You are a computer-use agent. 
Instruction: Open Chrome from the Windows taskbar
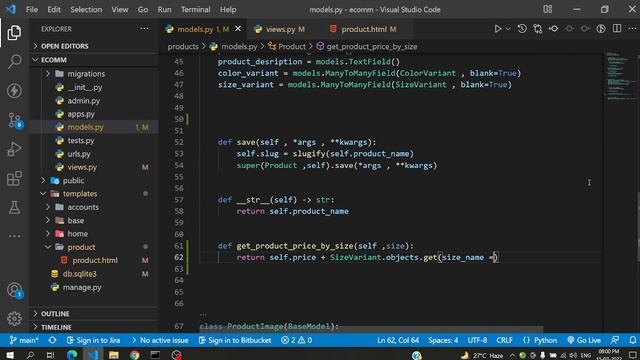tap(134, 354)
